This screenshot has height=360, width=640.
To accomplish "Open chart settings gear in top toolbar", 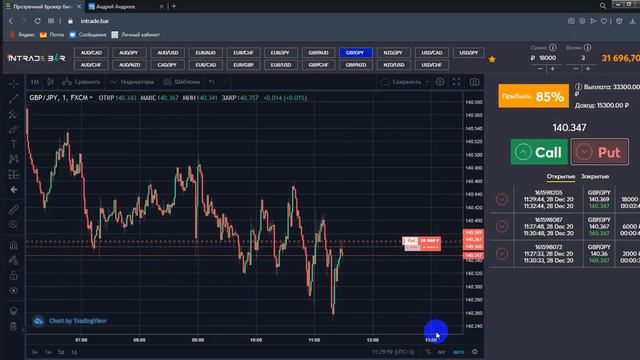I will [x=440, y=82].
